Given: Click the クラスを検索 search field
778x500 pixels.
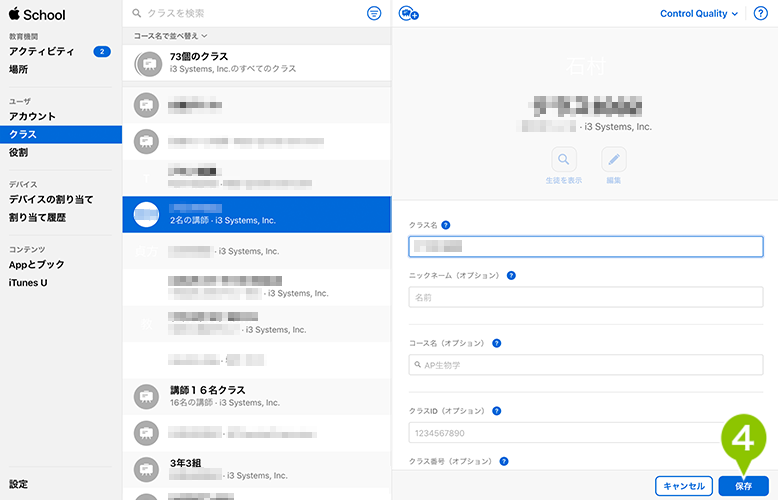Looking at the screenshot, I should tap(248, 13).
